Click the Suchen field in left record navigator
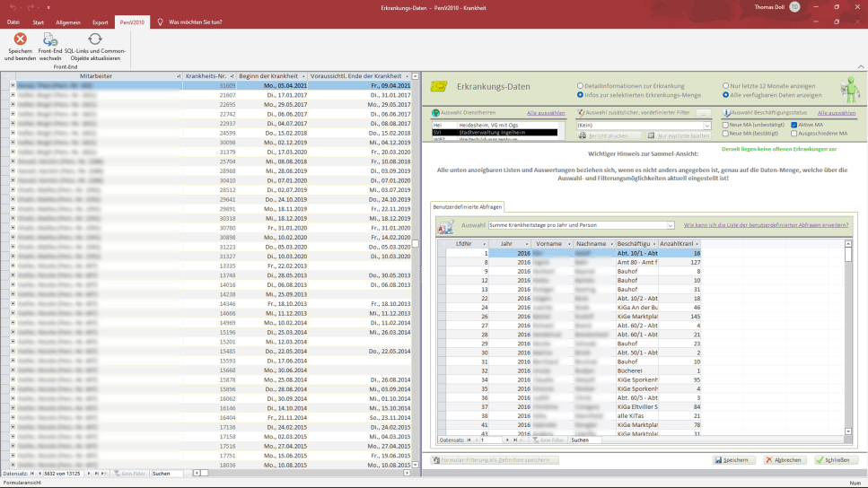This screenshot has height=488, width=868. click(166, 473)
